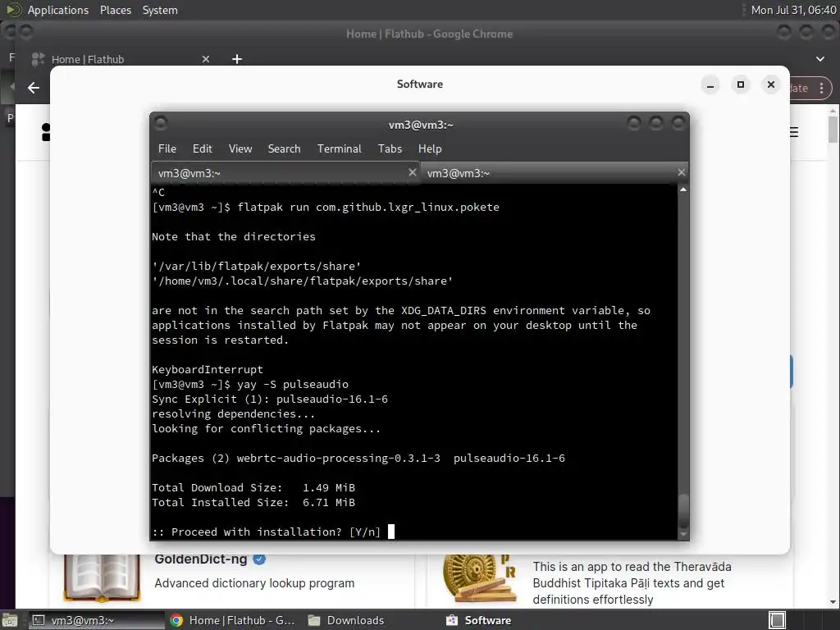The width and height of the screenshot is (840, 630).
Task: Minimize the Software window
Action: [x=710, y=84]
